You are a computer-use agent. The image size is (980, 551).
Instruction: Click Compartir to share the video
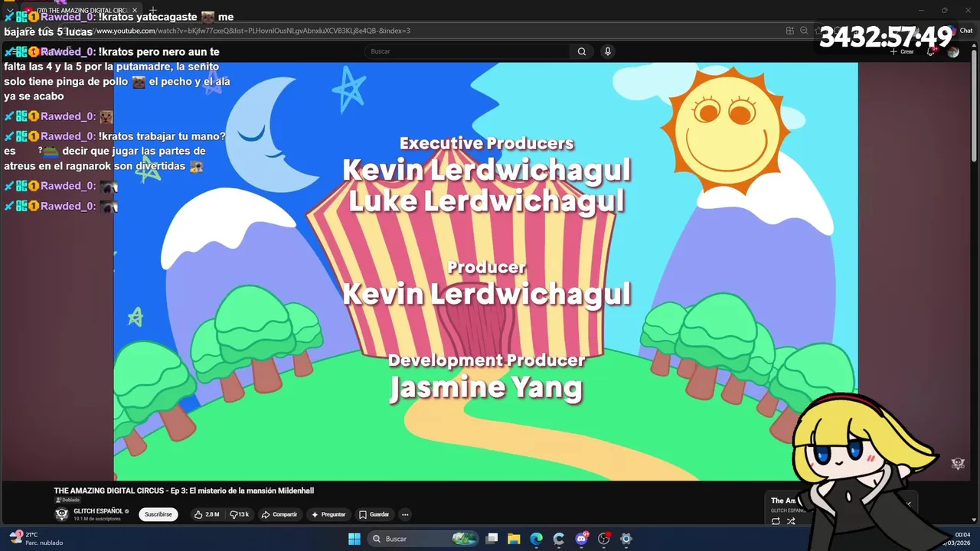click(279, 514)
